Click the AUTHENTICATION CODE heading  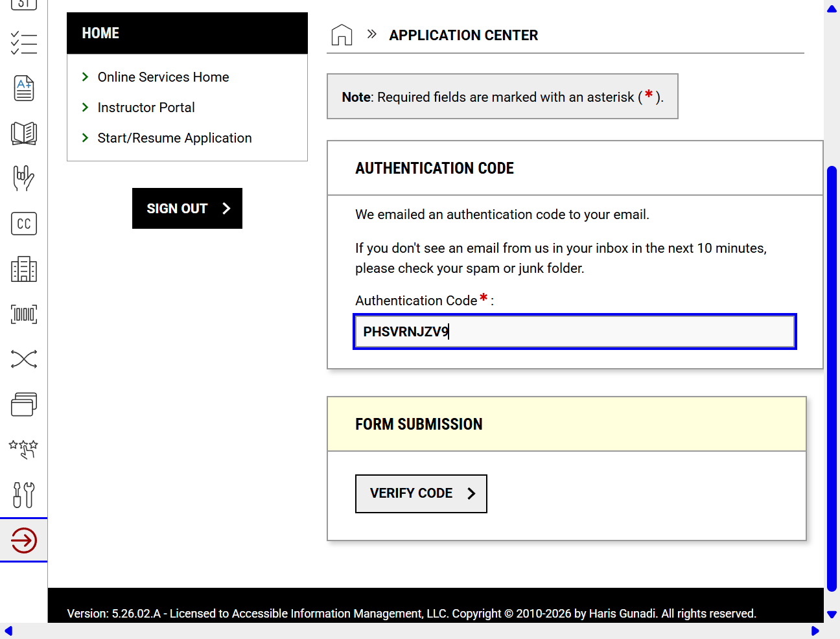coord(434,168)
